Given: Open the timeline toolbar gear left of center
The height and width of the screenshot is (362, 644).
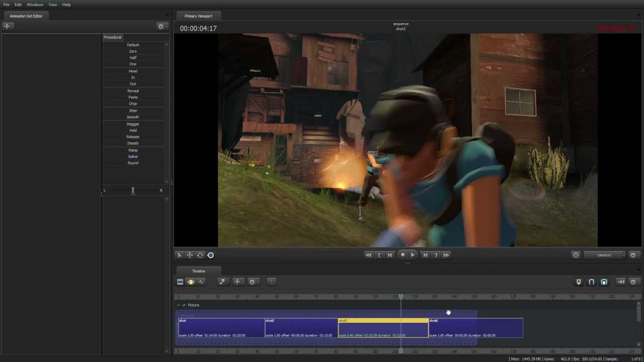Looking at the screenshot, I should [x=253, y=282].
